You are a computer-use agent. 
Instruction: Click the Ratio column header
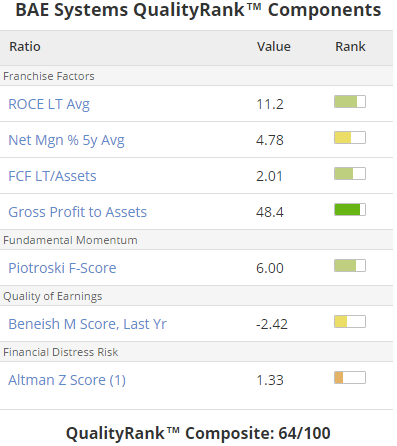point(25,47)
